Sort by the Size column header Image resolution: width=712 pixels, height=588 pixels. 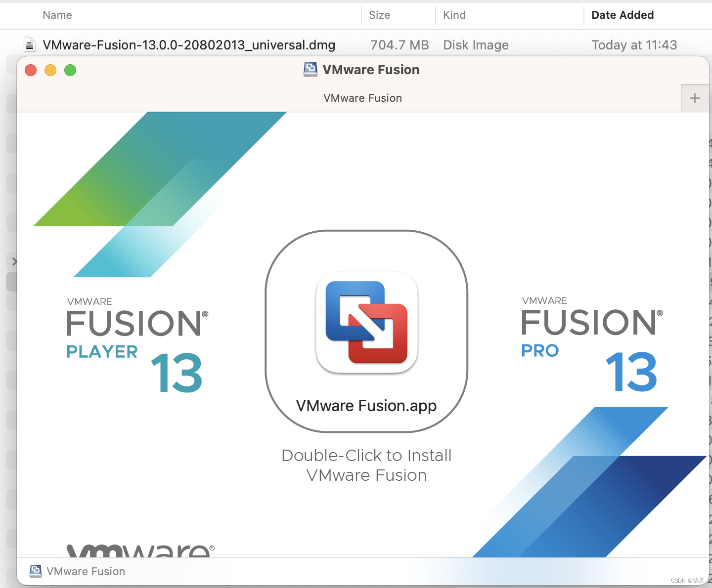point(379,15)
